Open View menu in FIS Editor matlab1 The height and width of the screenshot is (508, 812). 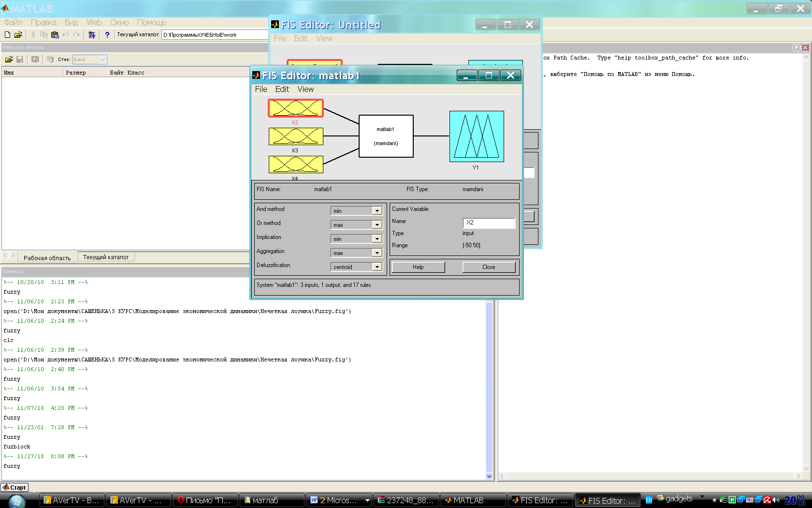coord(305,89)
